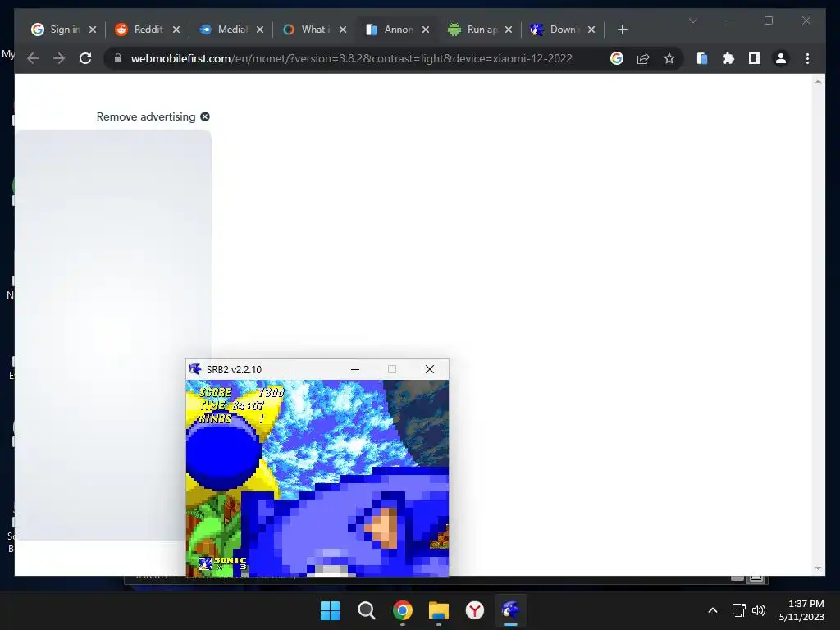Close the MediaFire tab
This screenshot has height=630, width=840.
click(x=260, y=30)
